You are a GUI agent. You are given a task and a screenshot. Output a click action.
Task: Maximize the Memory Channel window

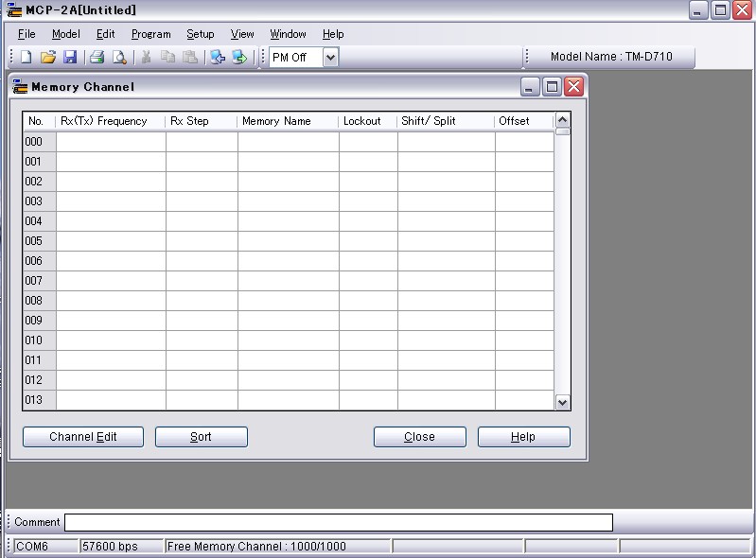click(x=552, y=87)
